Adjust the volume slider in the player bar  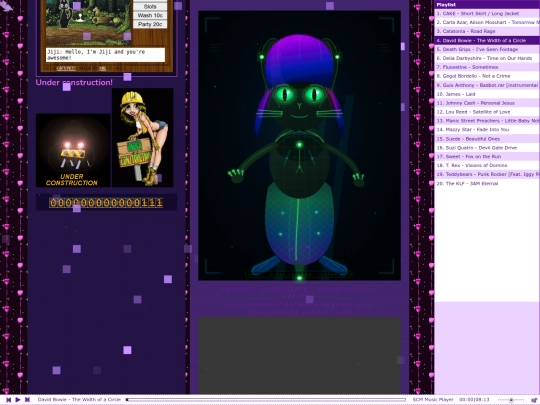[x=511, y=400]
